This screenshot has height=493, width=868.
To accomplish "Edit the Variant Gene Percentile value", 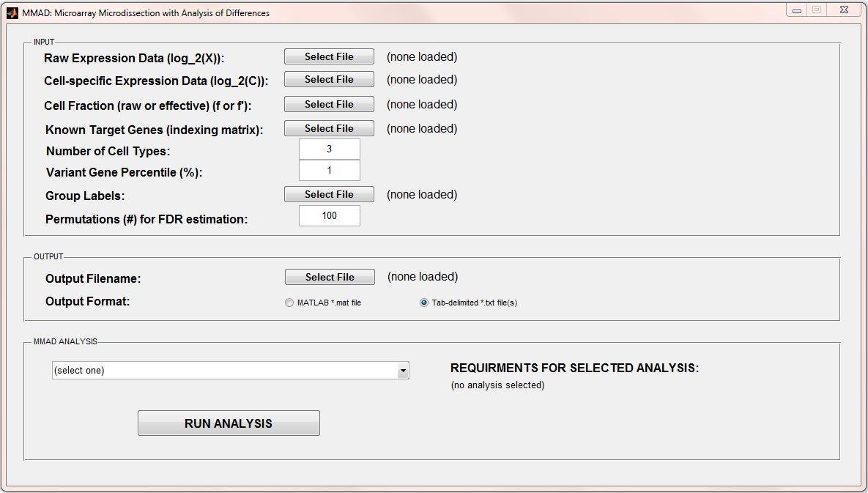I will pos(329,170).
